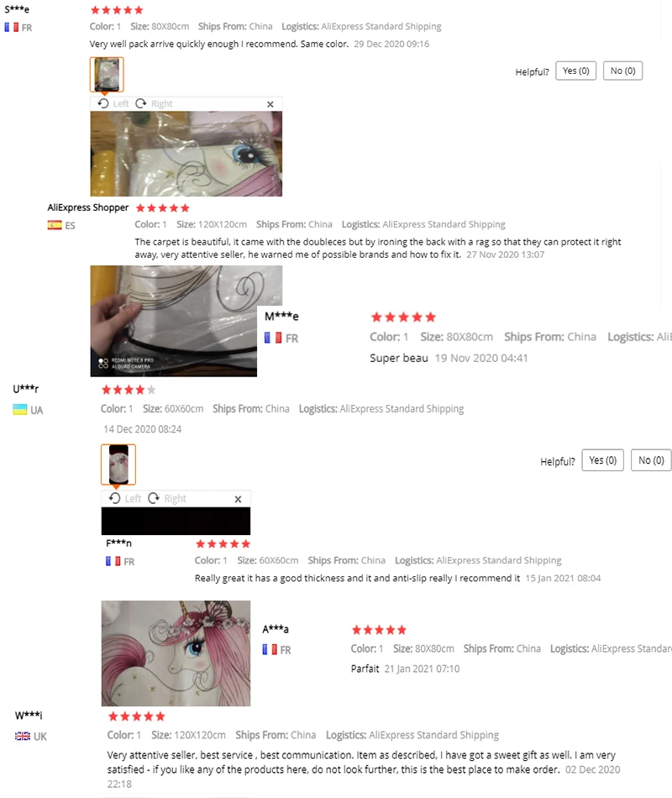Click the Spain flag under AliExpress Shopper
This screenshot has height=798, width=672.
coord(55,225)
